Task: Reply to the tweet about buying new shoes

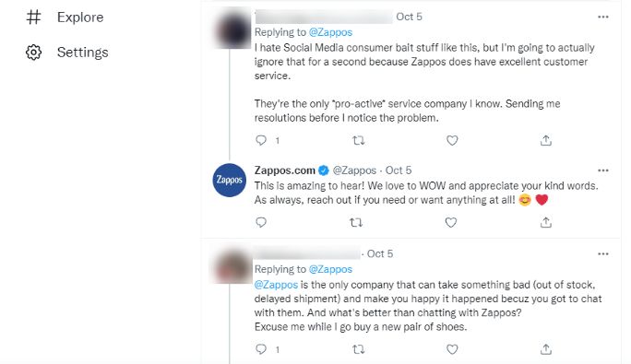Action: pyautogui.click(x=261, y=349)
